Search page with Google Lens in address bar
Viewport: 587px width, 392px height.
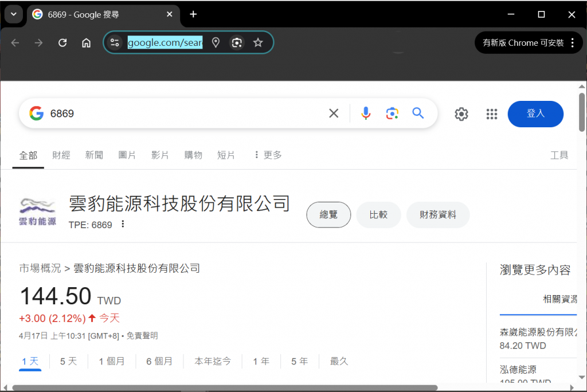click(237, 42)
